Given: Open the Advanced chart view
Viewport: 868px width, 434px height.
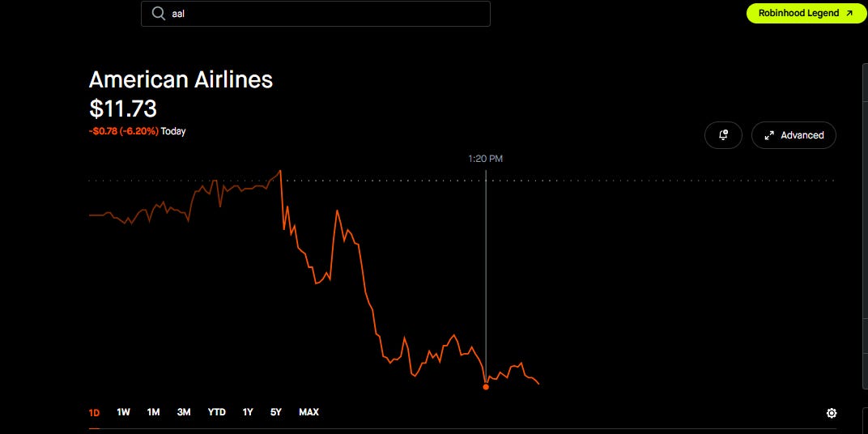Looking at the screenshot, I should point(794,135).
